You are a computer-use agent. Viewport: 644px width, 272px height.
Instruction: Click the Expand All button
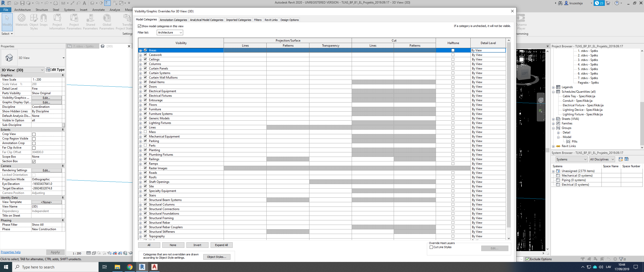point(221,245)
